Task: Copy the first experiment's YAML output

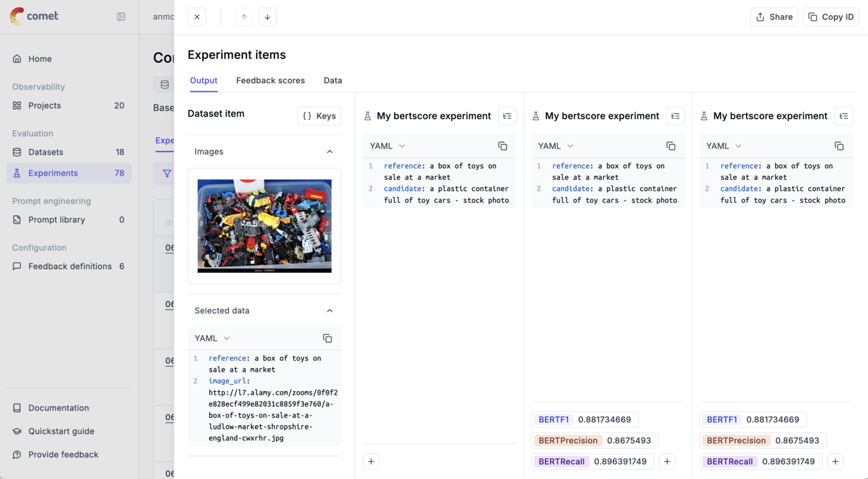Action: click(502, 146)
